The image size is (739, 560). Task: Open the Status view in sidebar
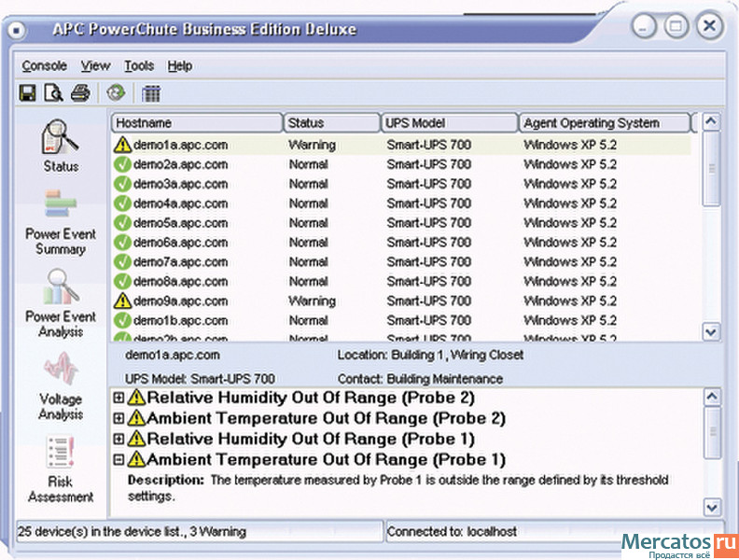click(61, 146)
